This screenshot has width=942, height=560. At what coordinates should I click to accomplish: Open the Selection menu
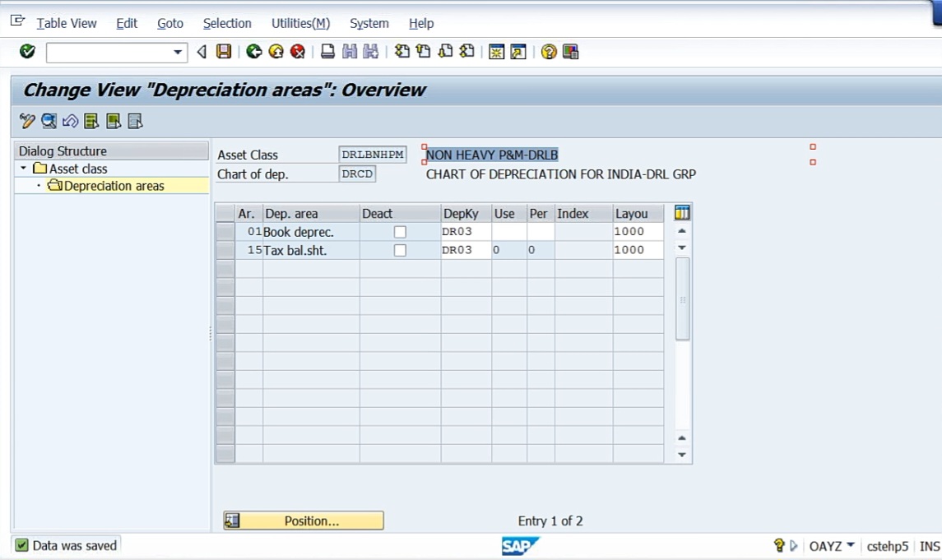[227, 23]
